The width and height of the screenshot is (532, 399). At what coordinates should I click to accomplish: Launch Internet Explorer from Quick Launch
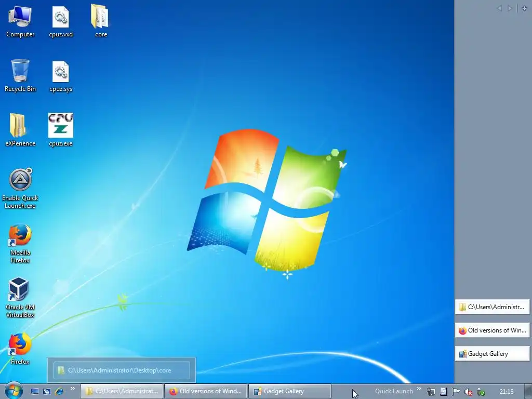click(x=59, y=392)
